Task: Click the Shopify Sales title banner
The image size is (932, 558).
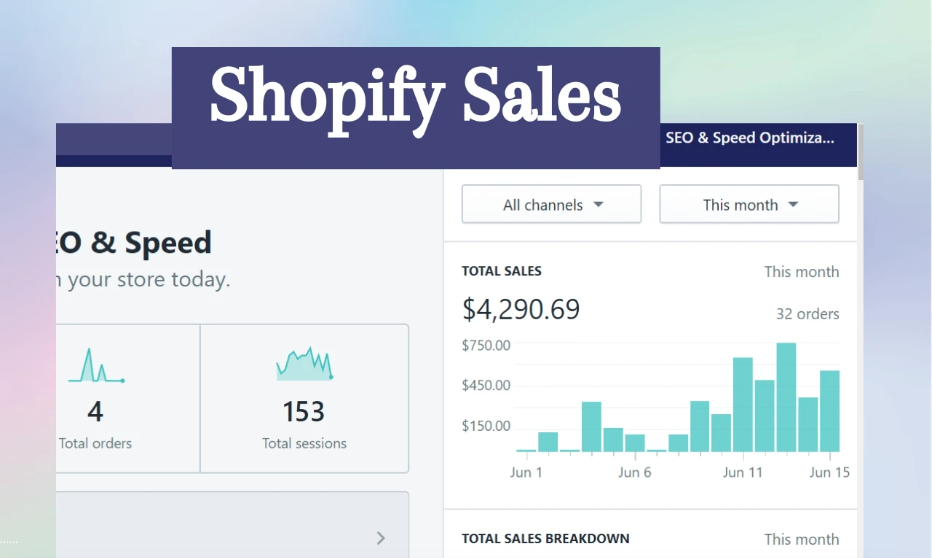Action: tap(415, 98)
